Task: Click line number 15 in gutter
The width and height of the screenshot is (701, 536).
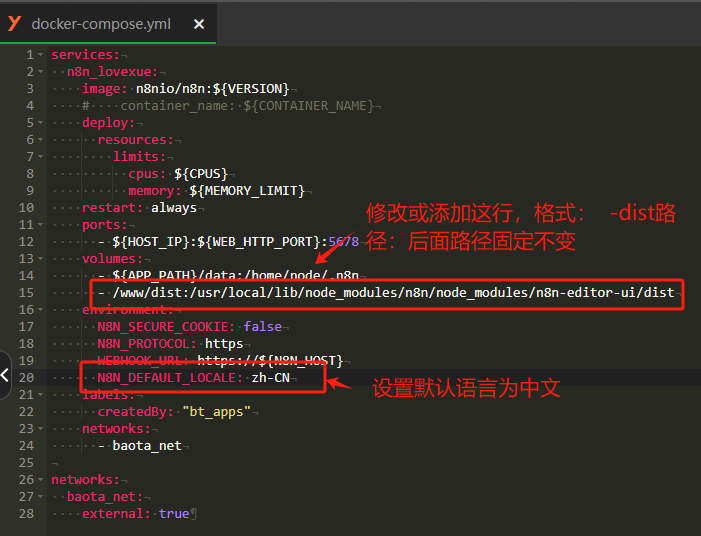Action: pos(26,292)
